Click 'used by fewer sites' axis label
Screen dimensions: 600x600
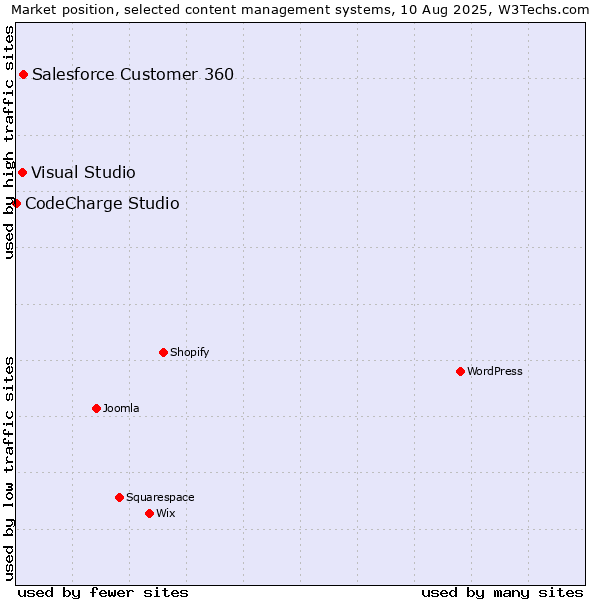[103, 593]
